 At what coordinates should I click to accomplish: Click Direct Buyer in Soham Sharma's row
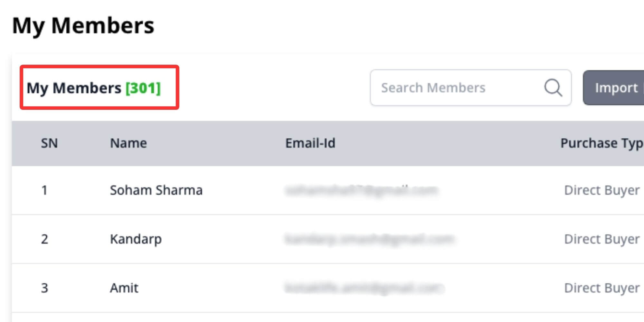(601, 190)
